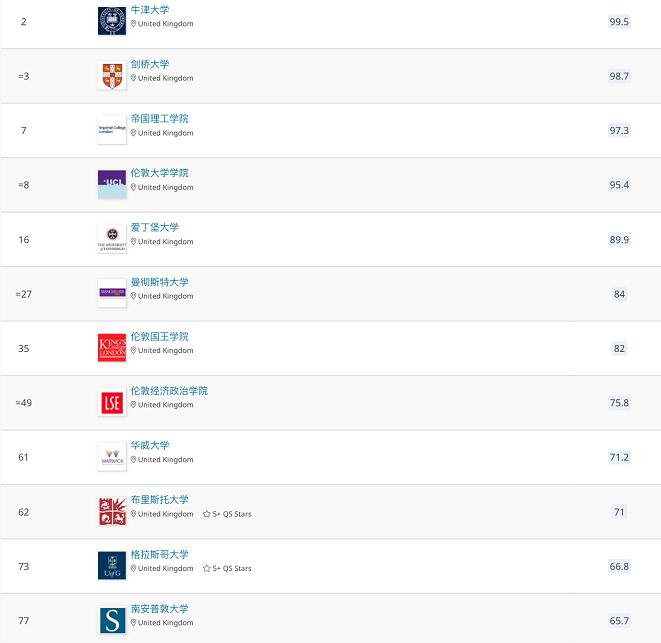Click the 99.5 score for 牛津大学
Screen dimensions: 661x643
(x=619, y=22)
